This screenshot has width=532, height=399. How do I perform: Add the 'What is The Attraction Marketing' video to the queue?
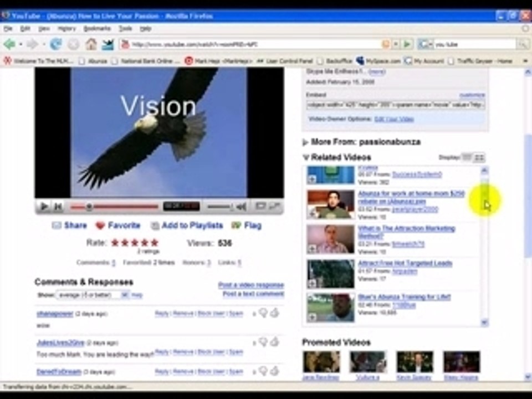[x=312, y=249]
